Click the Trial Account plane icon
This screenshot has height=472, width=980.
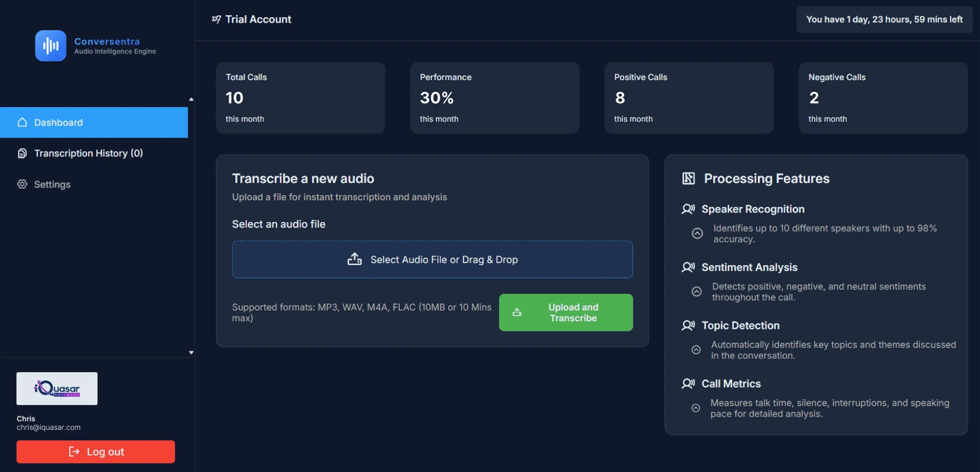pos(216,19)
